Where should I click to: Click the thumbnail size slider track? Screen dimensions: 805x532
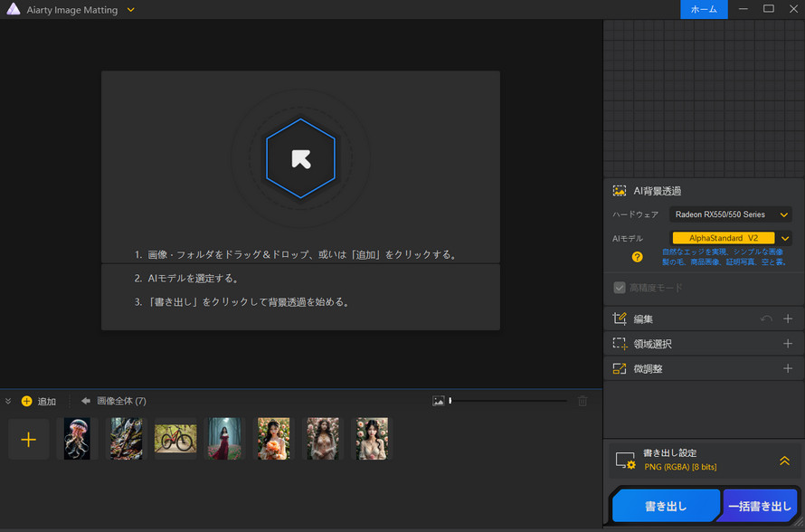[508, 401]
